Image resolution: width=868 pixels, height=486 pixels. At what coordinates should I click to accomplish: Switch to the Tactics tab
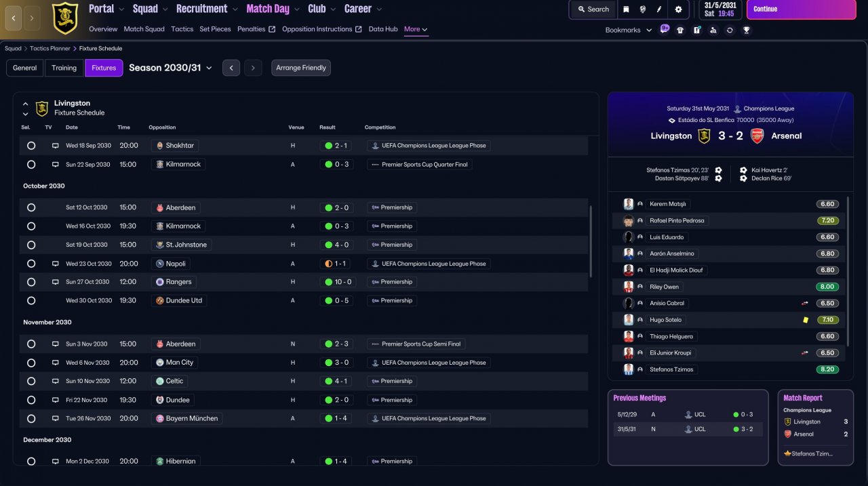pyautogui.click(x=182, y=29)
